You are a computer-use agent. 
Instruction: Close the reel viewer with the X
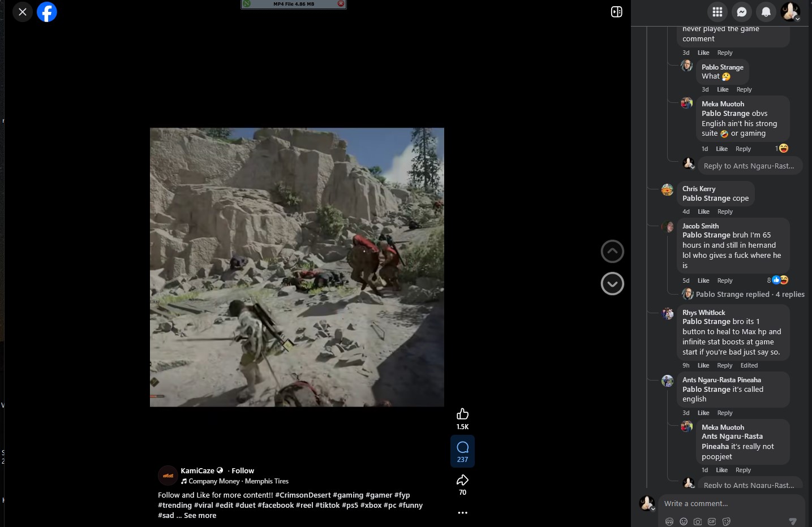(23, 12)
